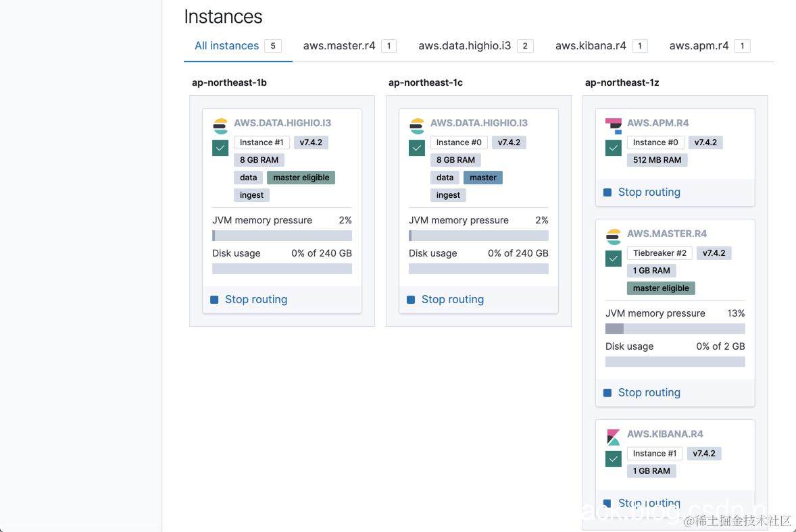Screen dimensions: 796x532
Task: Click the Elasticsearch logo on AWS.MASTER.R4 card
Action: [614, 236]
